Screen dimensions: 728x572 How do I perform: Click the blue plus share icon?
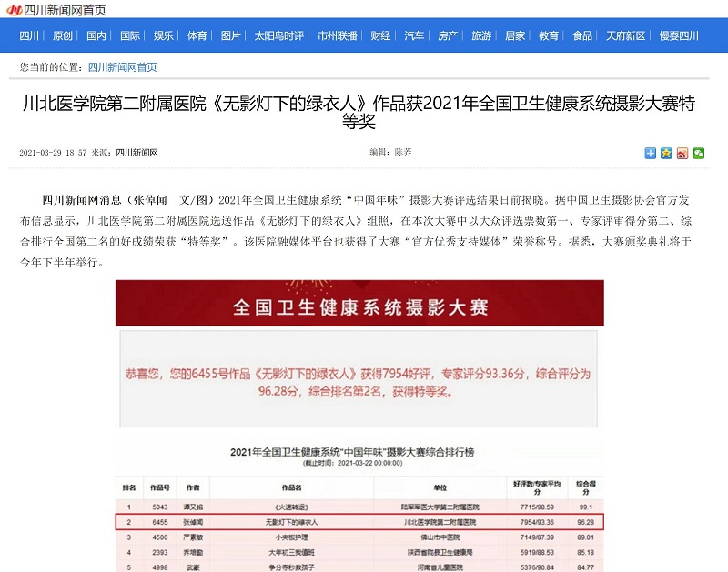point(650,153)
